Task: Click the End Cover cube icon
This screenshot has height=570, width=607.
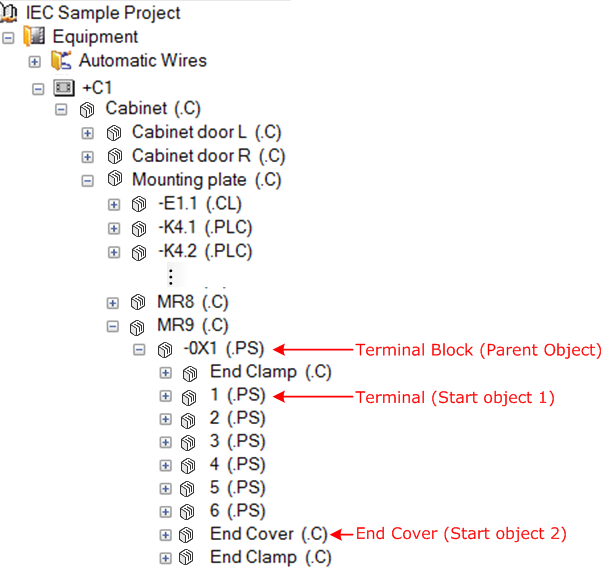Action: pos(186,535)
